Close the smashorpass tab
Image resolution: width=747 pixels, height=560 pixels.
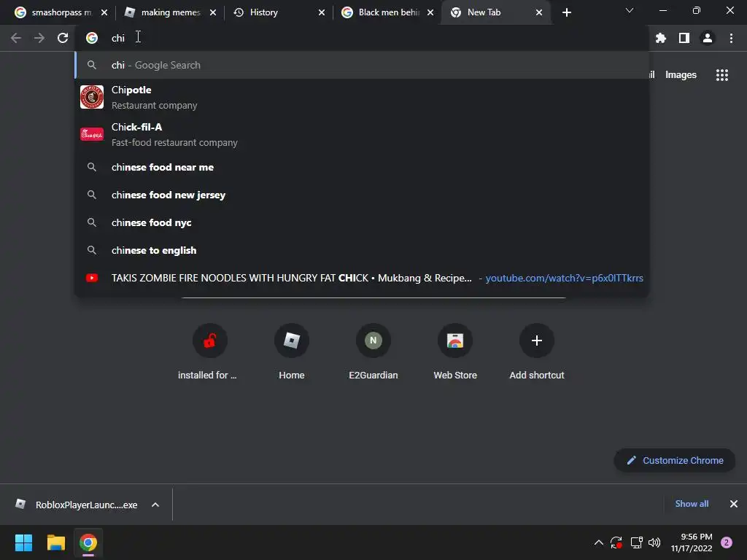coord(104,12)
